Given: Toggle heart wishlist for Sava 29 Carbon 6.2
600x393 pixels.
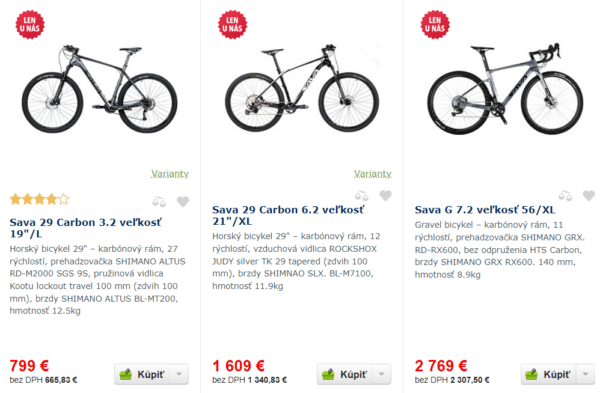Looking at the screenshot, I should point(385,196).
